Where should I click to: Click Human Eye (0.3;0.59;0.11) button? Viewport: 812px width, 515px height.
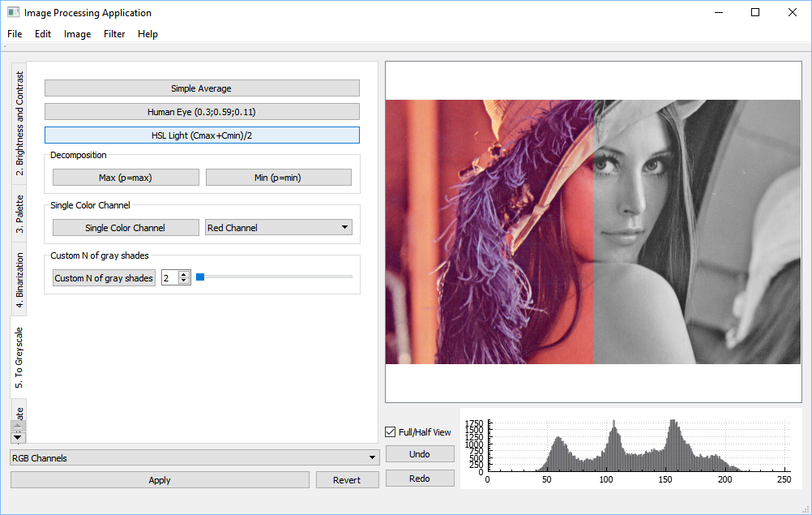[202, 112]
